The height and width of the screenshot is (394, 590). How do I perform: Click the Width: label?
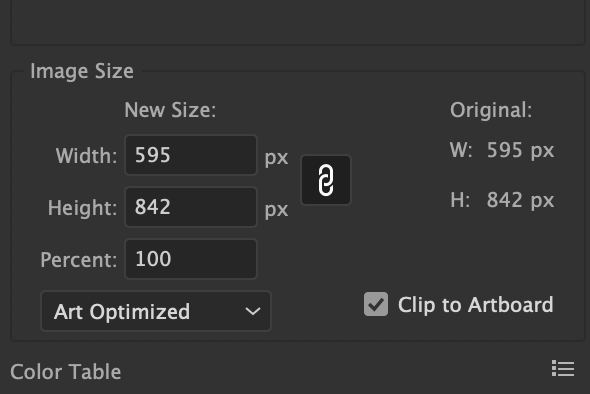click(x=87, y=156)
